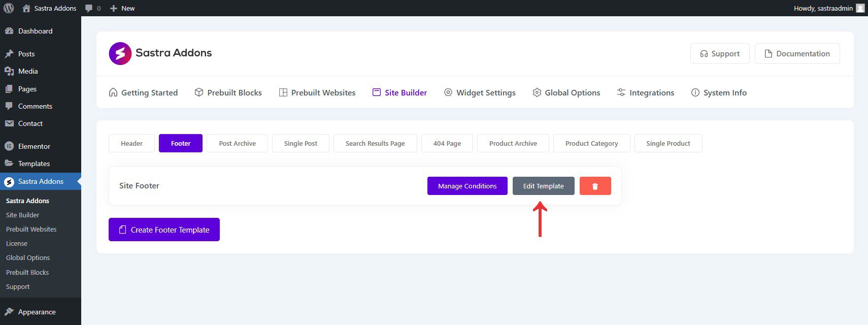Open License in sidebar submenu
Image resolution: width=868 pixels, height=325 pixels.
pyautogui.click(x=17, y=243)
